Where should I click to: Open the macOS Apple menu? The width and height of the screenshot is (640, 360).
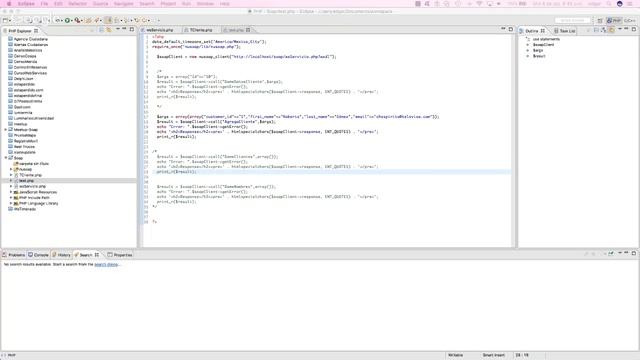pyautogui.click(x=9, y=4)
